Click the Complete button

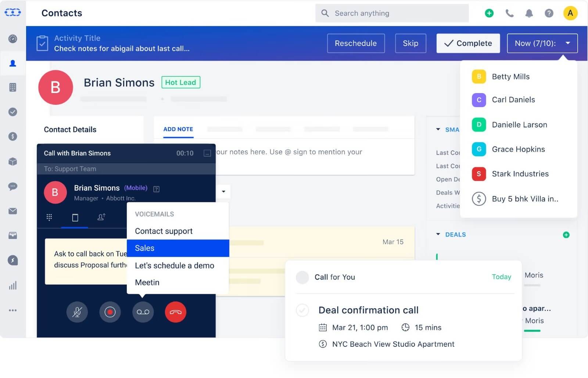pos(468,43)
